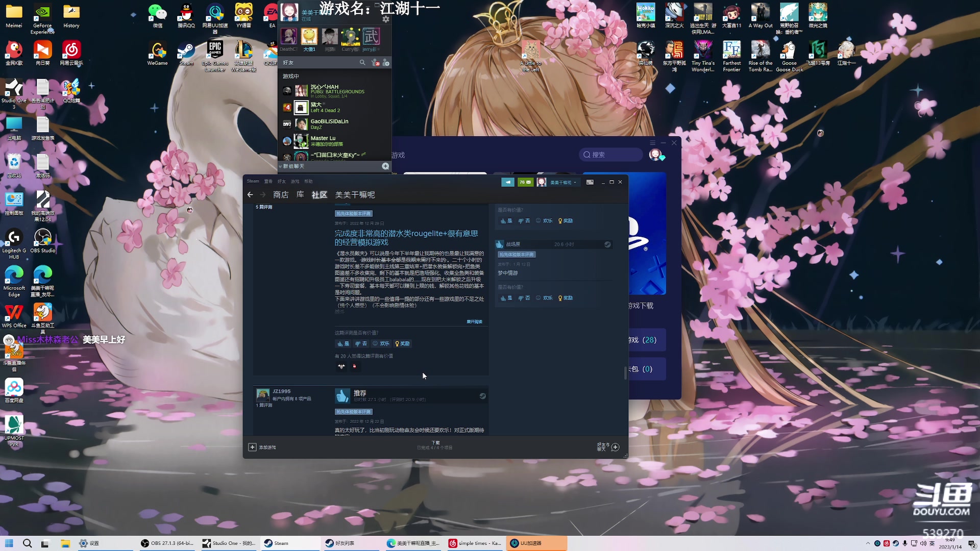980x551 pixels.
Task: Go back with Steam's back arrow
Action: coord(250,194)
